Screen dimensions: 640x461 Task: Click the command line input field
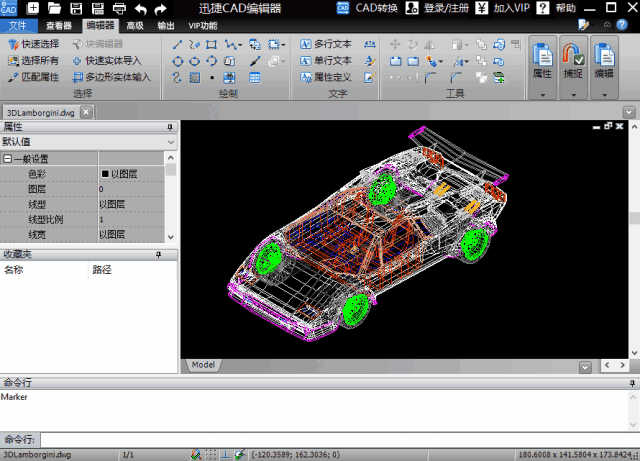click(x=339, y=440)
